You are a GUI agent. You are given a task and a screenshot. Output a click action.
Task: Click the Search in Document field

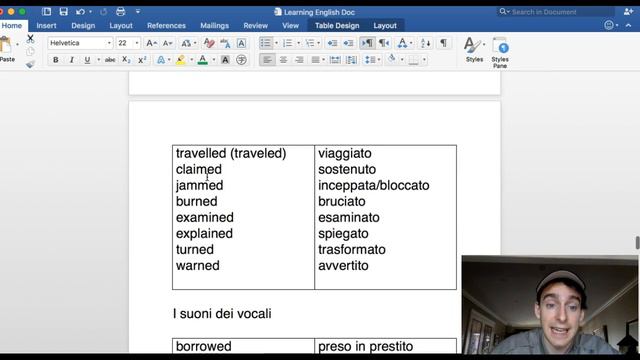[556, 12]
